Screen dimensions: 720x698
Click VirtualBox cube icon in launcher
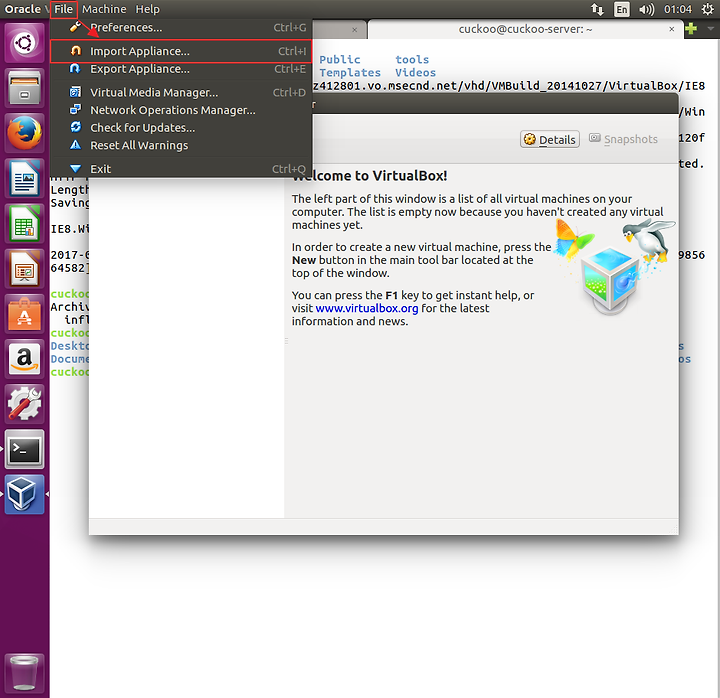[x=24, y=494]
